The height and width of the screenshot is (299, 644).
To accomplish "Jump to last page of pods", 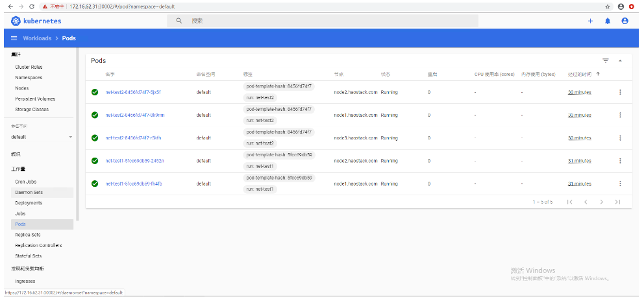I will click(x=617, y=202).
